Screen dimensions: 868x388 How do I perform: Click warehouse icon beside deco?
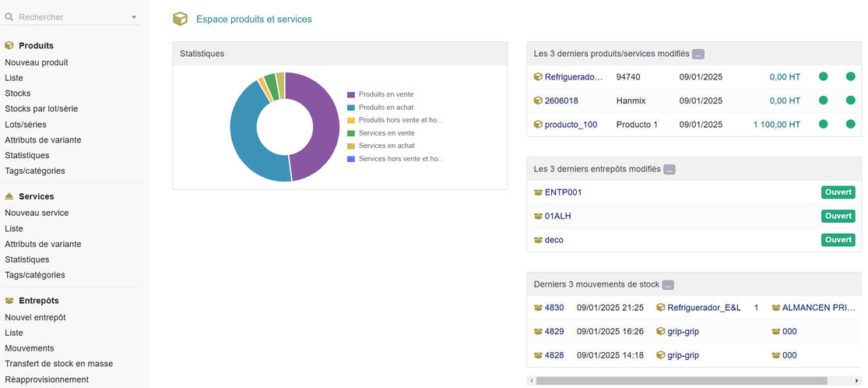click(537, 240)
